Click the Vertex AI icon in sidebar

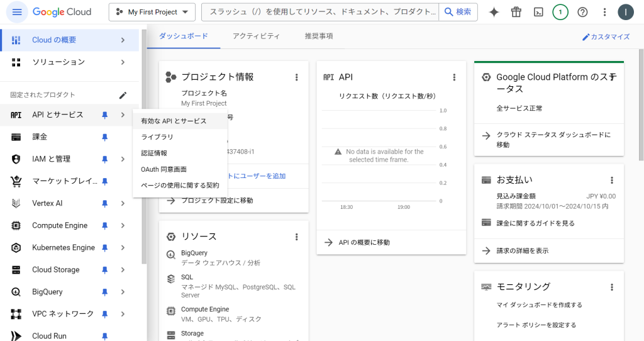pos(16,203)
